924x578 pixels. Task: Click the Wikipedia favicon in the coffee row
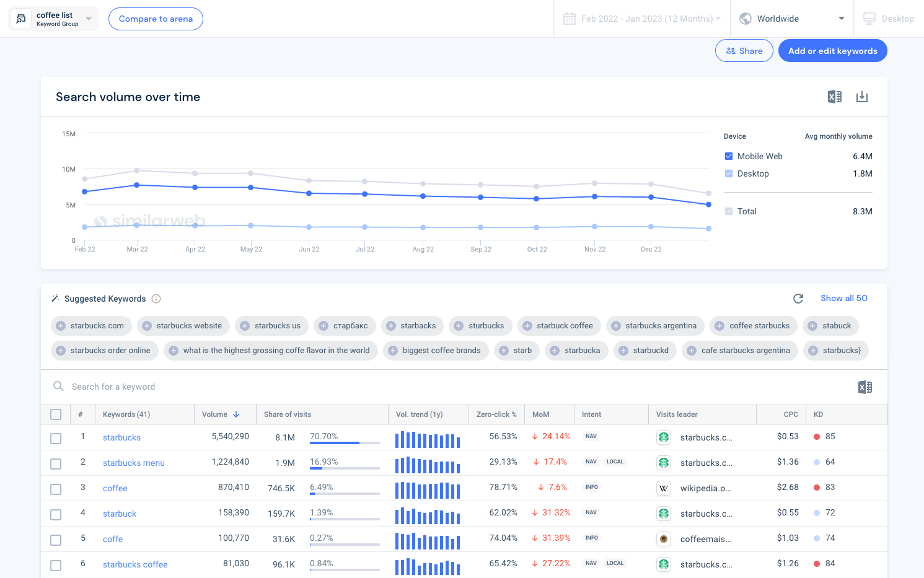pos(664,488)
